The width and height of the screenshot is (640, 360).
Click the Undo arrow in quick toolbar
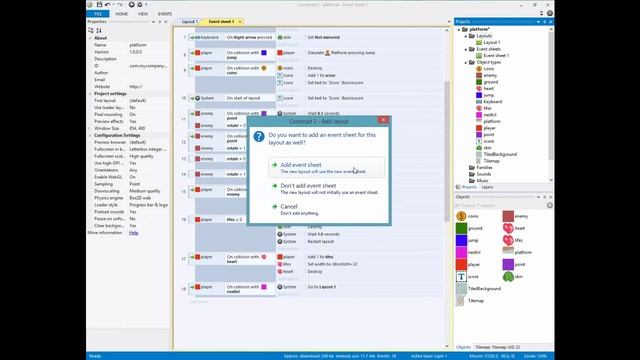108,4
